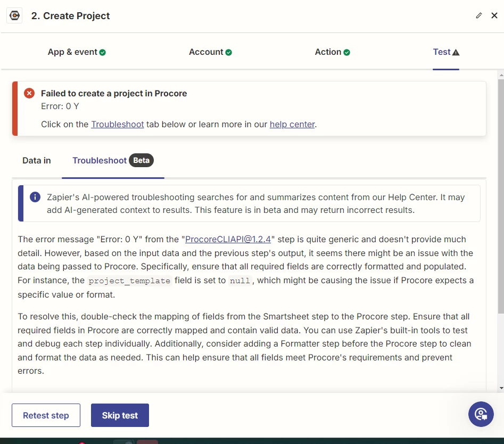Click the Retest step button
504x444 pixels.
(x=46, y=415)
